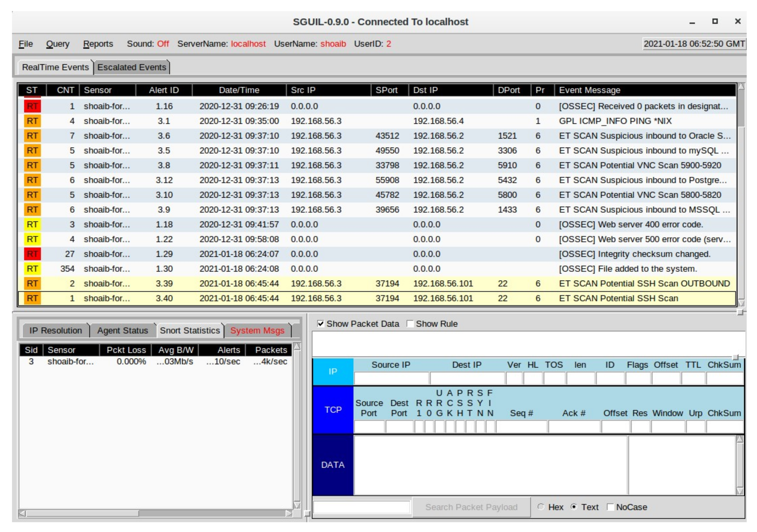Screen dimensions: 757x532
Task: Uncheck Show Packet Data checkbox
Action: click(320, 323)
